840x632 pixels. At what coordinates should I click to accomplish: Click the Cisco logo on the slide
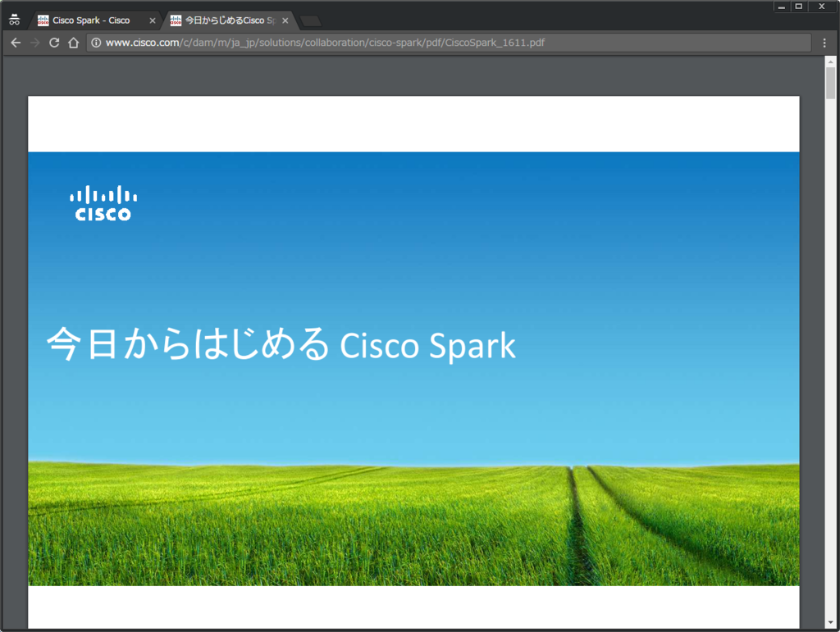pos(103,203)
